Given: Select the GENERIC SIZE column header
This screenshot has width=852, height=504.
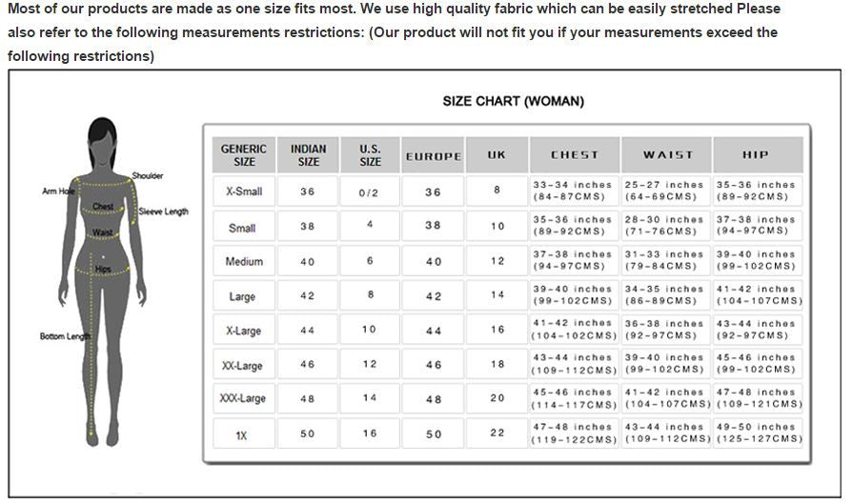Looking at the screenshot, I should [244, 155].
